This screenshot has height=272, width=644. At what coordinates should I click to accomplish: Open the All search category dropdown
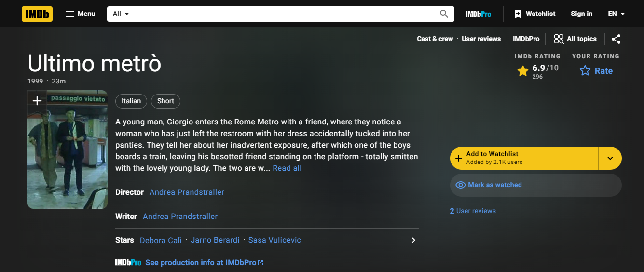121,14
